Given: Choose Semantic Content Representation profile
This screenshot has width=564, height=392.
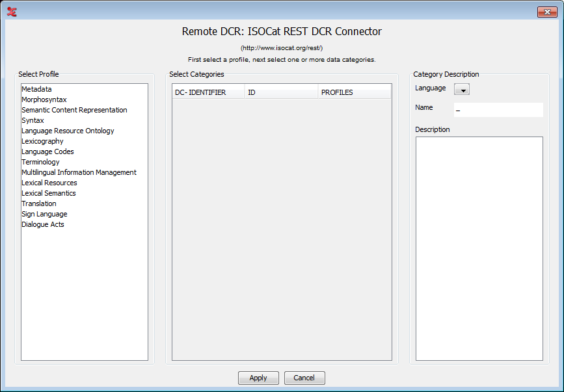Looking at the screenshot, I should pyautogui.click(x=85, y=110).
